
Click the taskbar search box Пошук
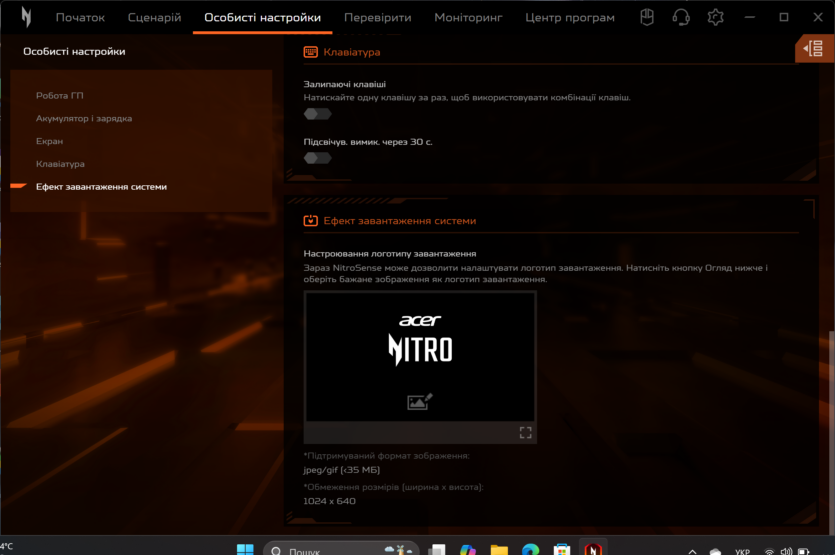pos(341,549)
